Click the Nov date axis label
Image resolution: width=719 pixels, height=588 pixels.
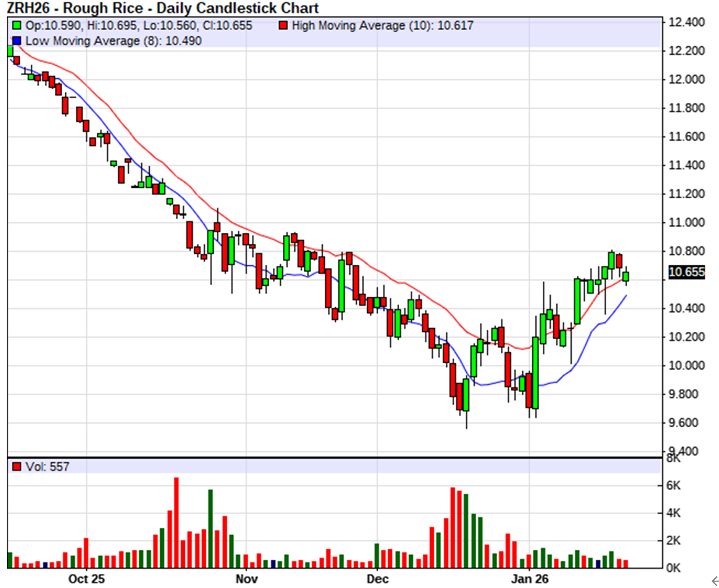(246, 579)
